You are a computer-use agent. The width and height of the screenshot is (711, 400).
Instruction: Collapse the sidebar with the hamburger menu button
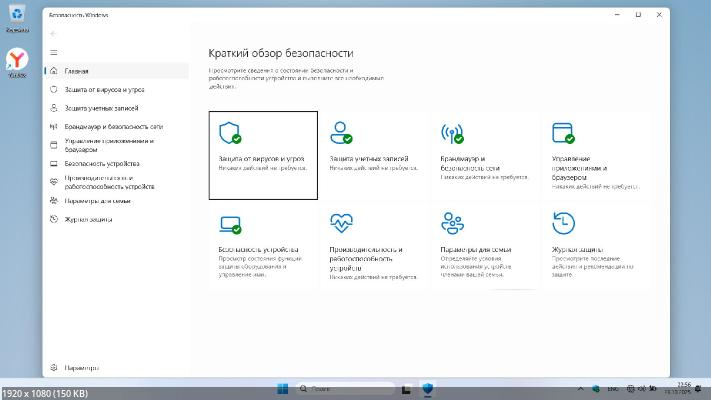(x=53, y=52)
